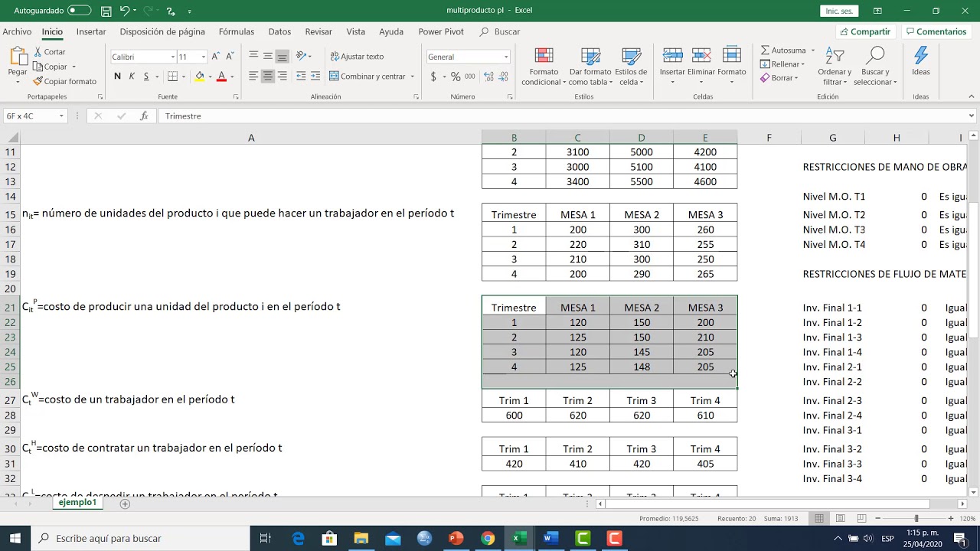Viewport: 980px width, 551px height.
Task: Click the fill color yellow swatch
Action: coord(199,76)
